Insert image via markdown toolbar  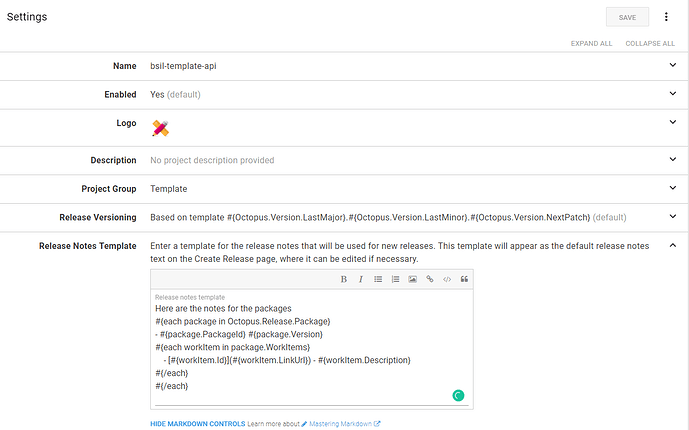(412, 279)
